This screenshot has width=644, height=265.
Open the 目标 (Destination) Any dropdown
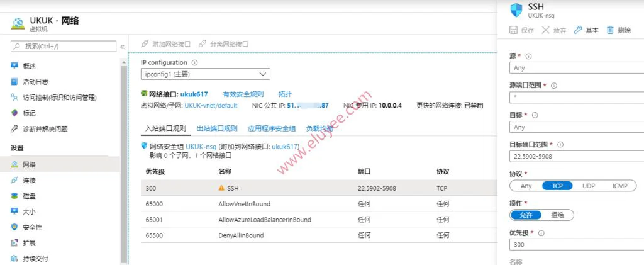(576, 127)
